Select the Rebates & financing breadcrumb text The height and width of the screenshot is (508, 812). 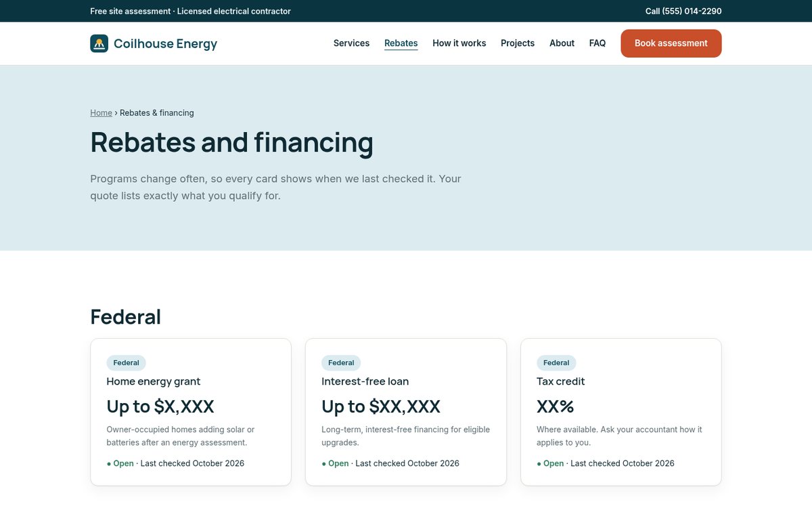tap(157, 113)
